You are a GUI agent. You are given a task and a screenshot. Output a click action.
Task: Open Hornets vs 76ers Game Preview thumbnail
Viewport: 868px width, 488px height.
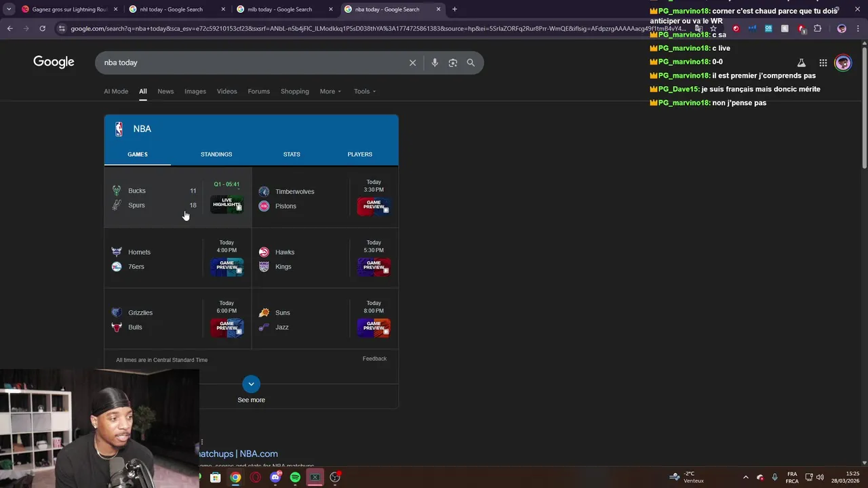[x=226, y=266]
